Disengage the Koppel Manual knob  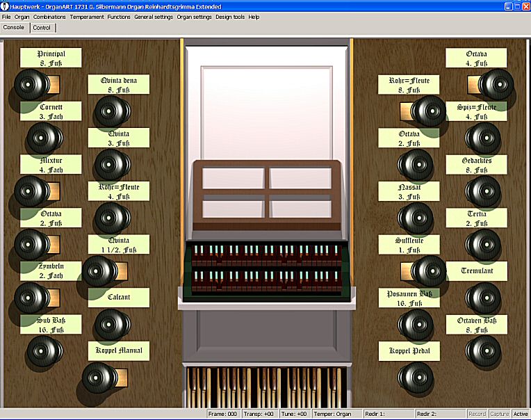(99, 378)
